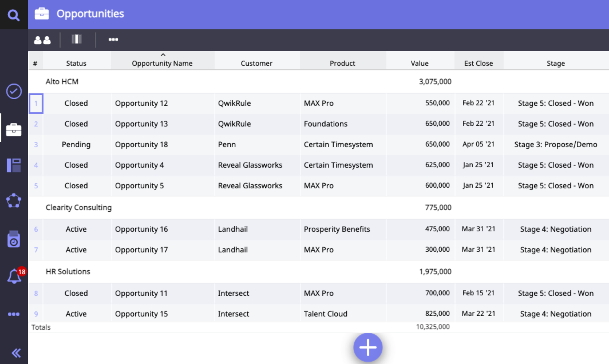Image resolution: width=609 pixels, height=364 pixels.
Task: Open the timer clock sidebar icon
Action: coord(14,239)
